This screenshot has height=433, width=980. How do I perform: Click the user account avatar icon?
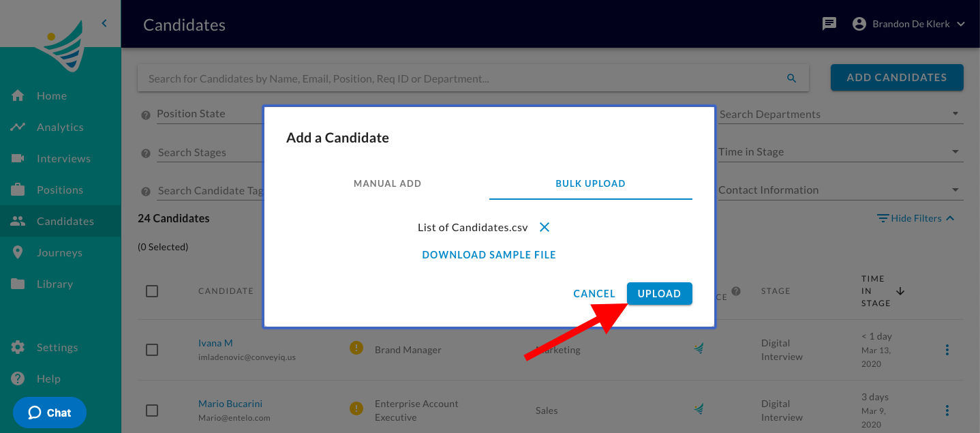click(x=859, y=24)
